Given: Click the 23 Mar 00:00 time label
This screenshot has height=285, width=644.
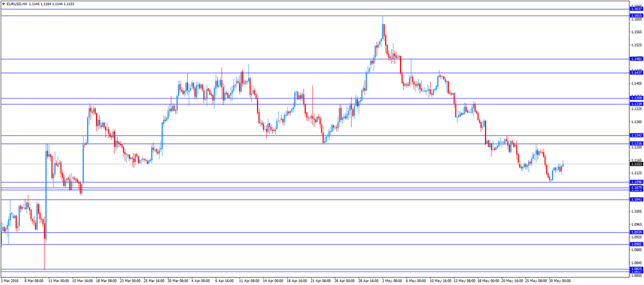Looking at the screenshot, I should tap(130, 280).
